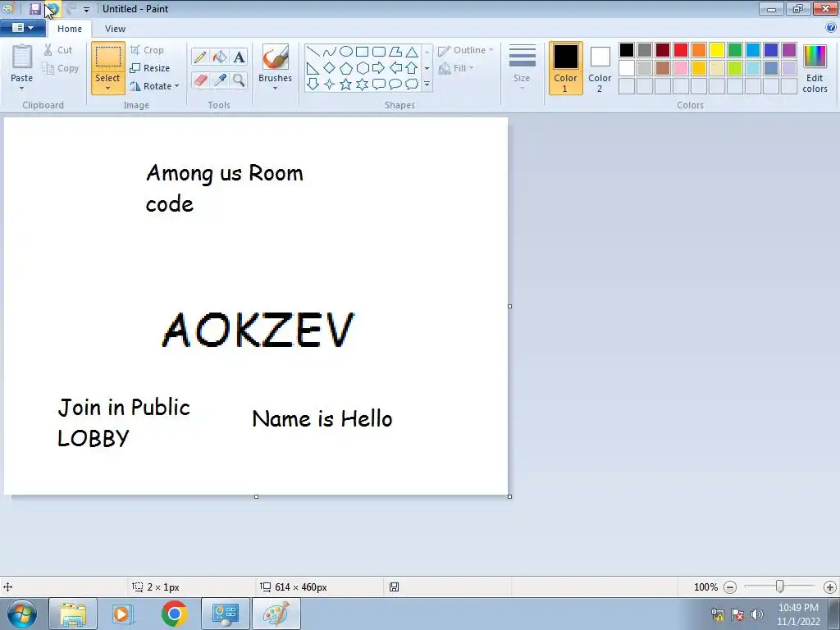Choose the Rectangle shape

click(362, 52)
